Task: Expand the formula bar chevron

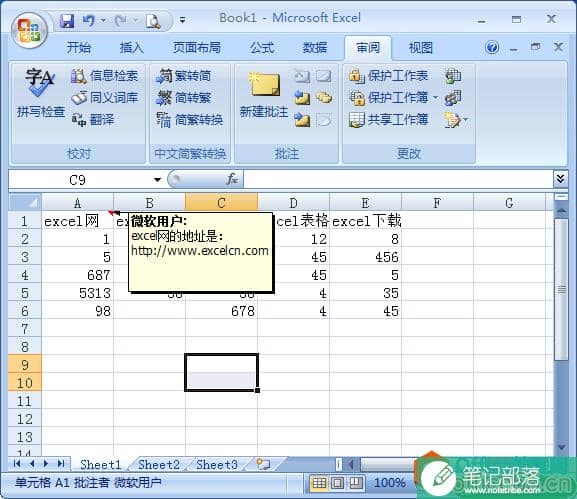Action: (560, 179)
